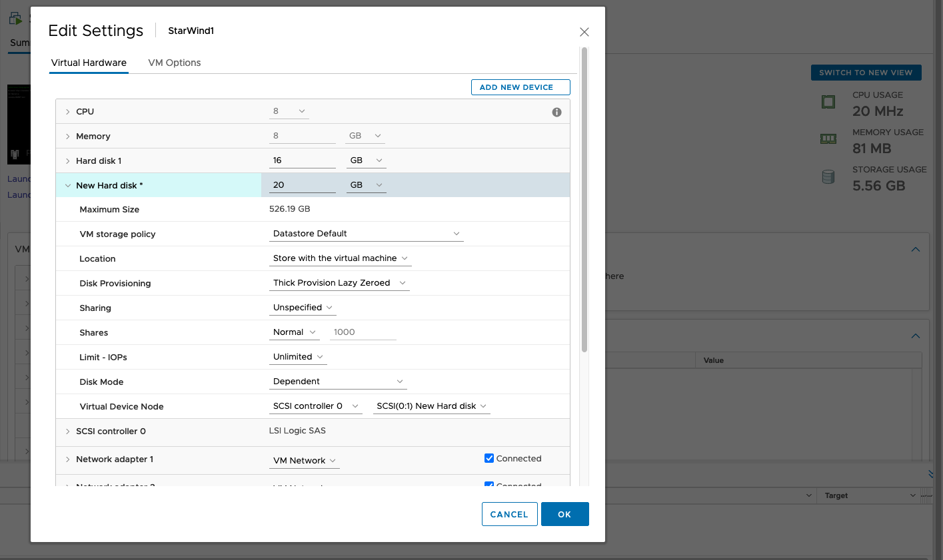Click the ADD NEW DEVICE button
The height and width of the screenshot is (560, 943).
coord(520,87)
